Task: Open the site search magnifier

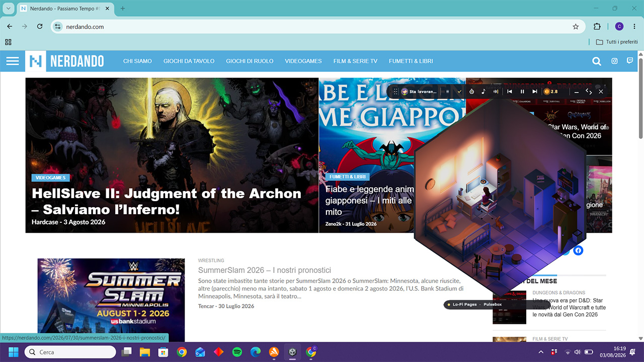Action: pyautogui.click(x=597, y=61)
